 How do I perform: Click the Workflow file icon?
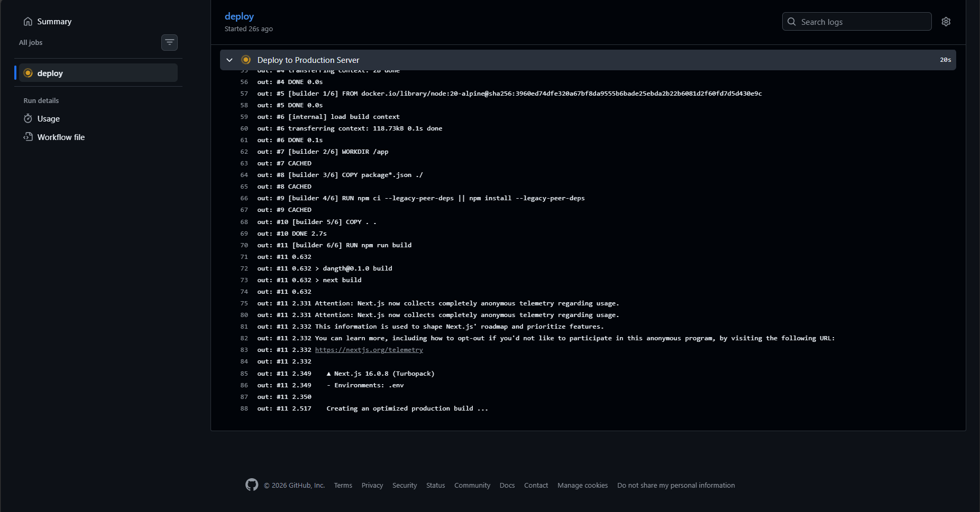point(28,137)
